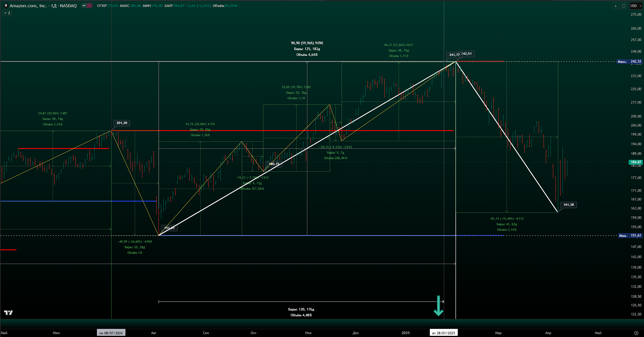This screenshot has height=337, width=644.
Task: Open the USD currency dropdown
Action: (636, 6)
